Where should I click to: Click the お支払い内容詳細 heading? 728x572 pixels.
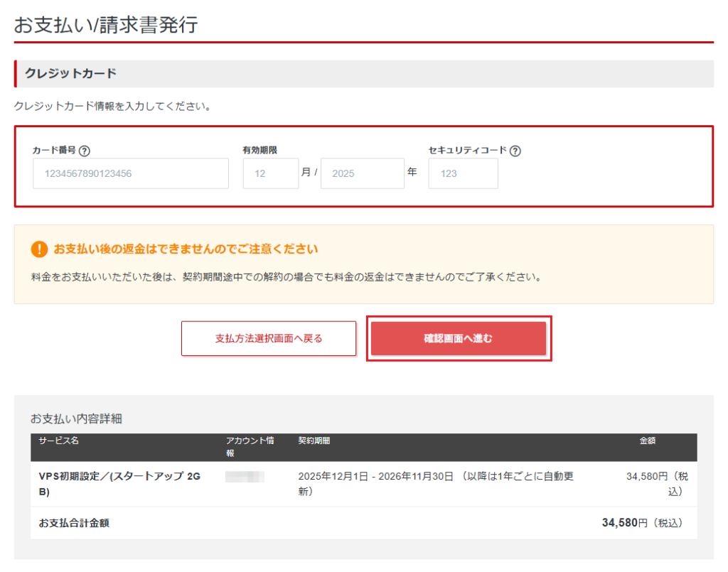(x=76, y=419)
